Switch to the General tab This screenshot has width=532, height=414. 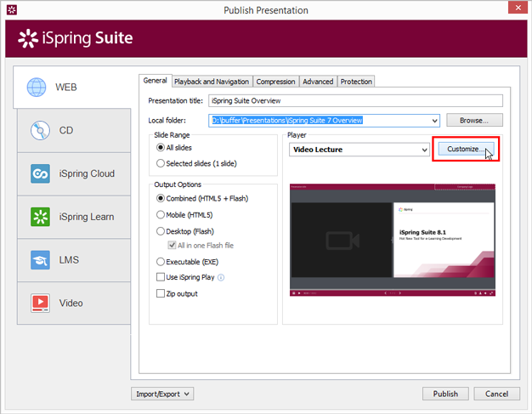(155, 81)
